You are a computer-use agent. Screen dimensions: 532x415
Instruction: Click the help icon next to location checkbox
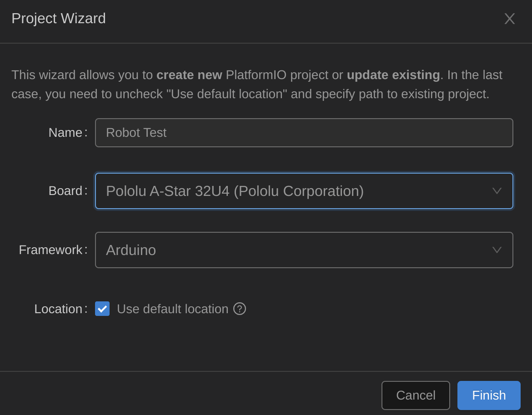[239, 309]
